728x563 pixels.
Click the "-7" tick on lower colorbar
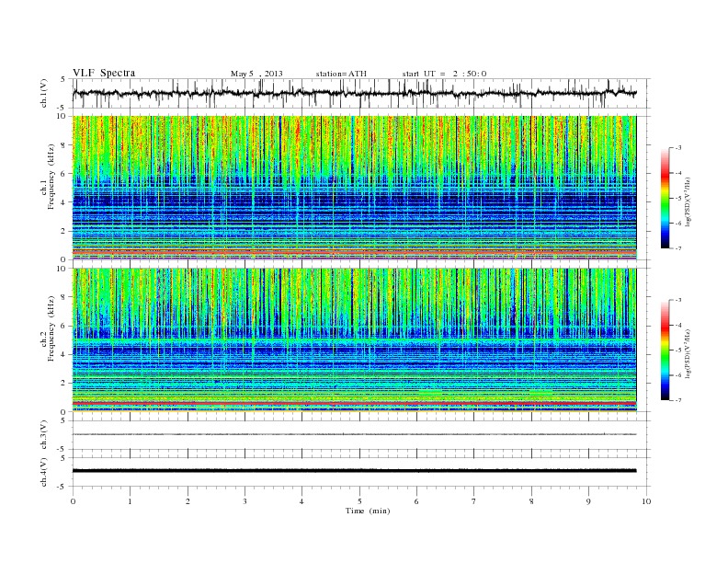677,400
